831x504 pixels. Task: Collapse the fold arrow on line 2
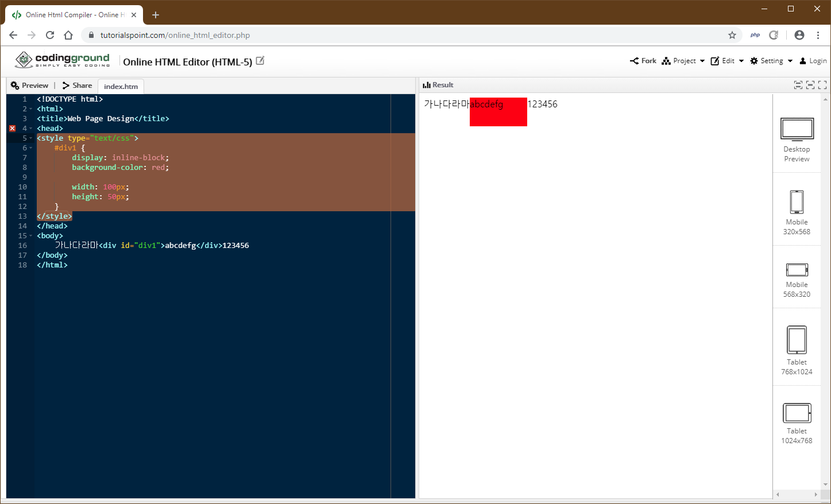coord(31,109)
